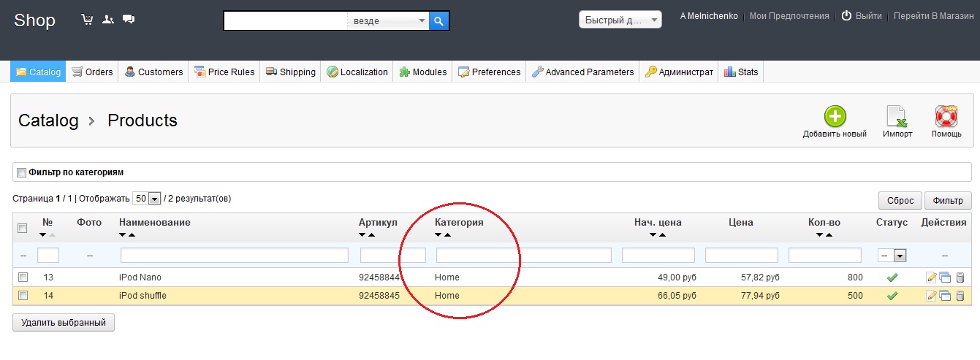Edit the iPod Nano product (pencil icon)
The height and width of the screenshot is (360, 980).
931,277
